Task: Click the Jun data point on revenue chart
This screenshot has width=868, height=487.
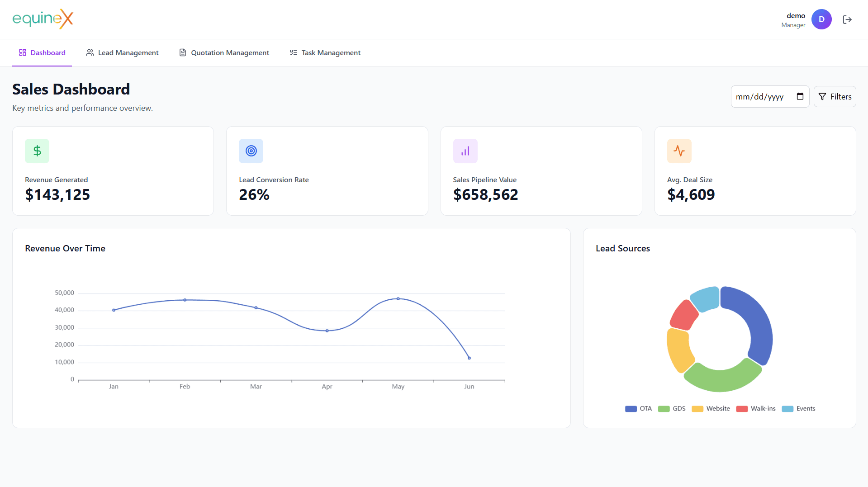Action: [x=469, y=358]
